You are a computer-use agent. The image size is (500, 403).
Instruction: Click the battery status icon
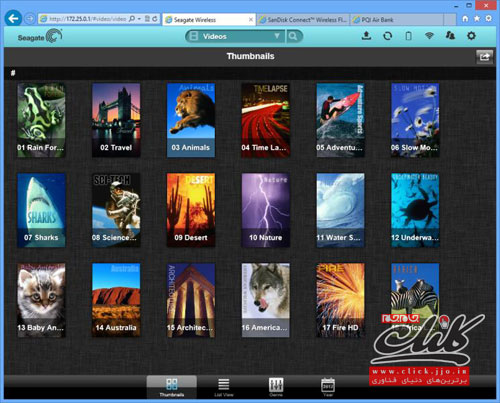408,36
